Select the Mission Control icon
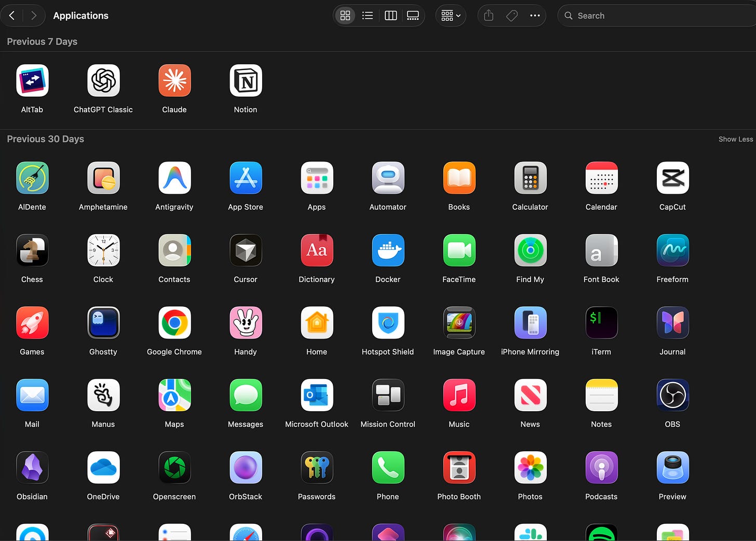The width and height of the screenshot is (756, 541). [x=388, y=395]
